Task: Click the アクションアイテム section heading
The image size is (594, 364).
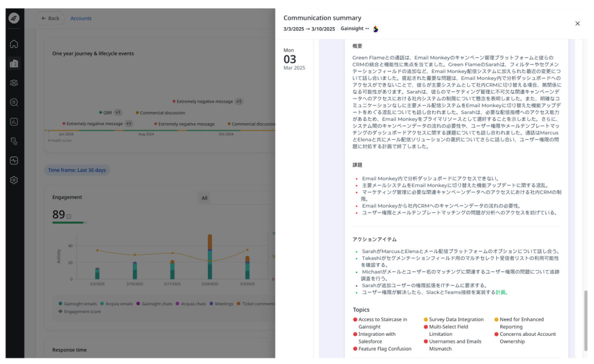Action: click(375, 240)
